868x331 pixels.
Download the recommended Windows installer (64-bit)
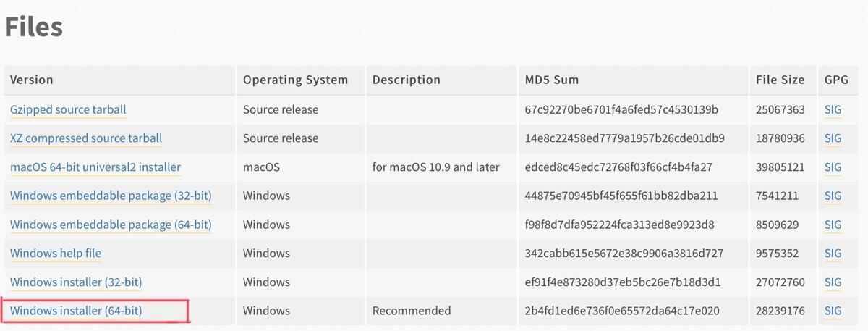point(76,311)
